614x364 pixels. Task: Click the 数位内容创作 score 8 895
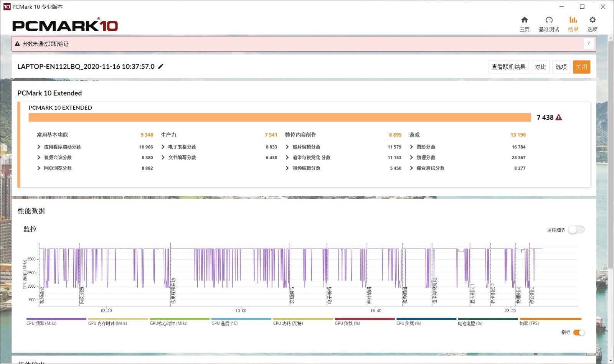[395, 135]
